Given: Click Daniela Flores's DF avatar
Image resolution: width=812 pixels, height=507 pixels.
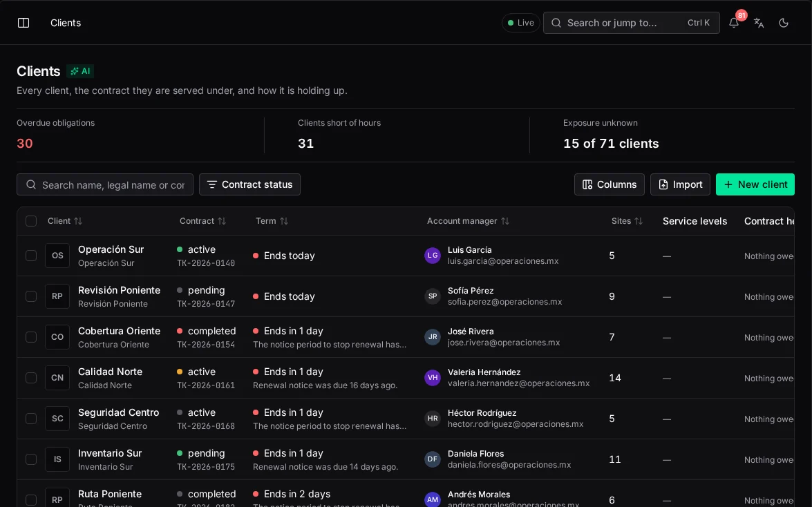Looking at the screenshot, I should tap(433, 459).
